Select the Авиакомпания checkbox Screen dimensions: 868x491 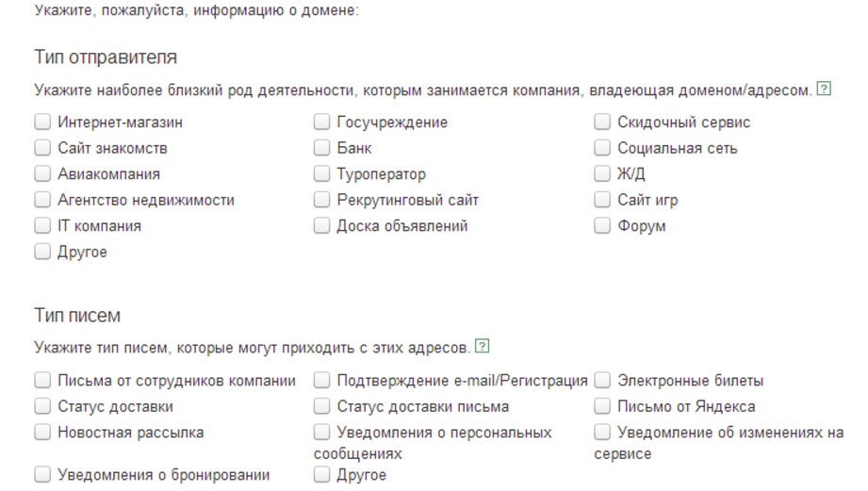click(x=42, y=174)
